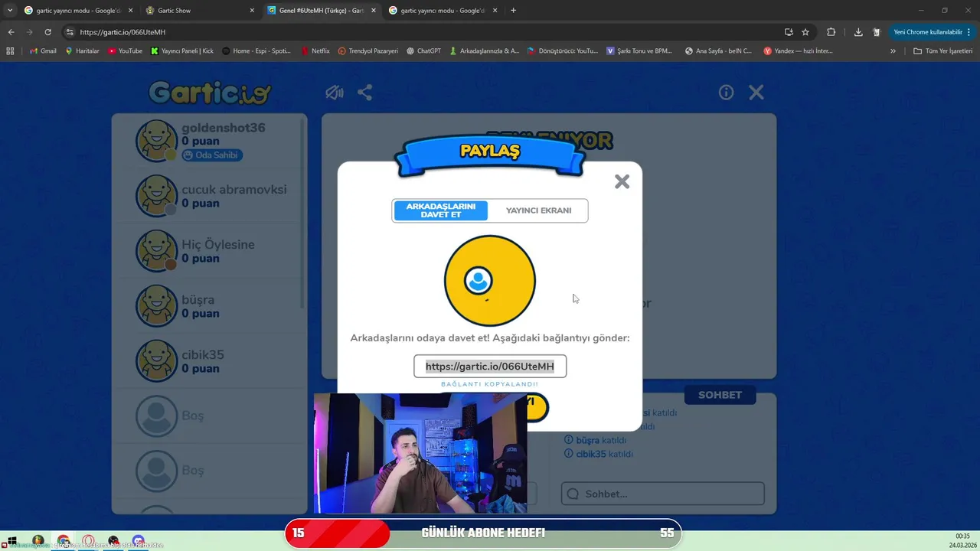Open the Haritalar bookmark
This screenshot has width=980, height=551.
tap(83, 51)
